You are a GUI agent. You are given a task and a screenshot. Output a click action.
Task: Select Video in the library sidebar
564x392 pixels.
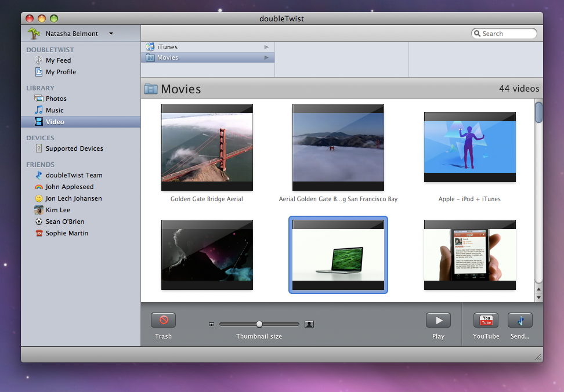click(55, 122)
